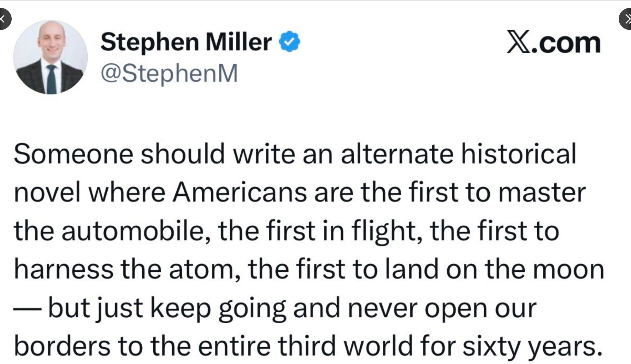The image size is (631, 364).
Task: Open the @StephenM handle link
Action: tap(169, 73)
